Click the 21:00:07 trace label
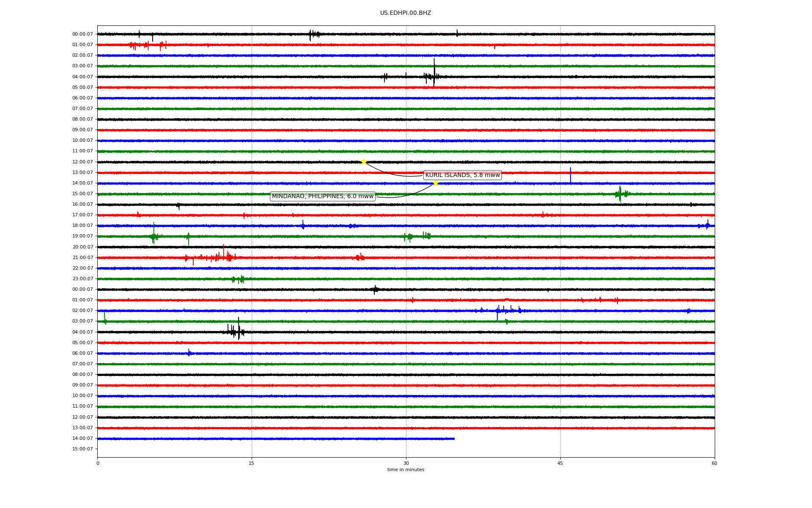812x508 pixels. click(x=82, y=257)
